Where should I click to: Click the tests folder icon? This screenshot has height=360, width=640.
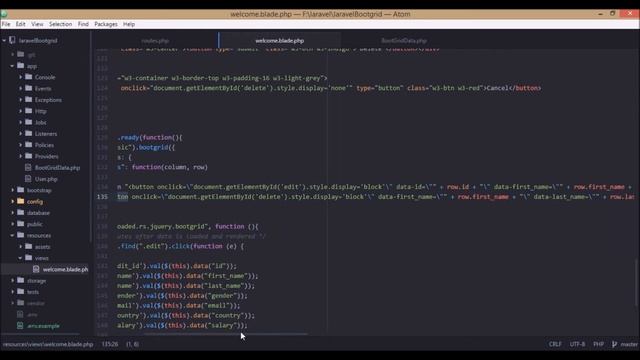pyautogui.click(x=20, y=292)
